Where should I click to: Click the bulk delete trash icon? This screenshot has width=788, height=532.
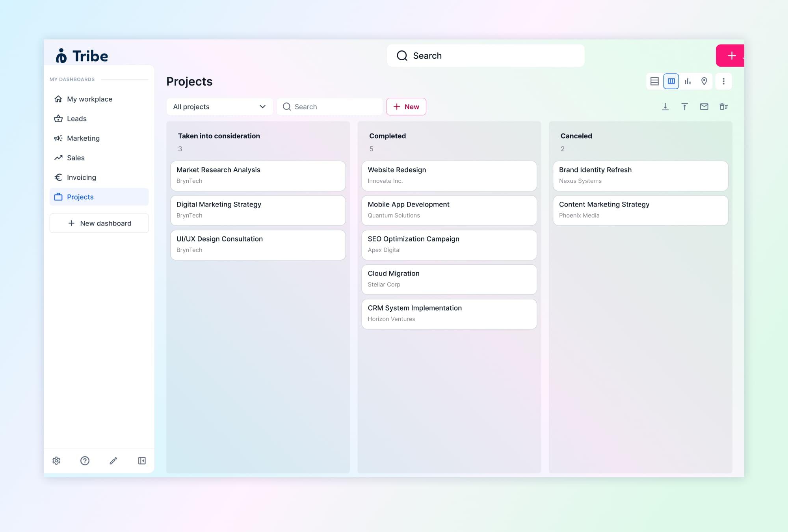point(724,106)
